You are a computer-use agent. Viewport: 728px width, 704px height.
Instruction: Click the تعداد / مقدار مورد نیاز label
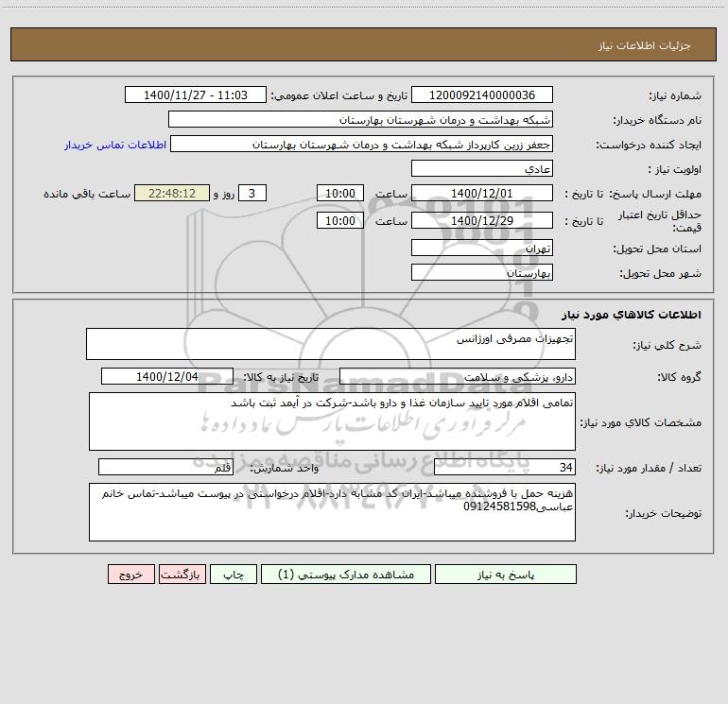click(649, 469)
